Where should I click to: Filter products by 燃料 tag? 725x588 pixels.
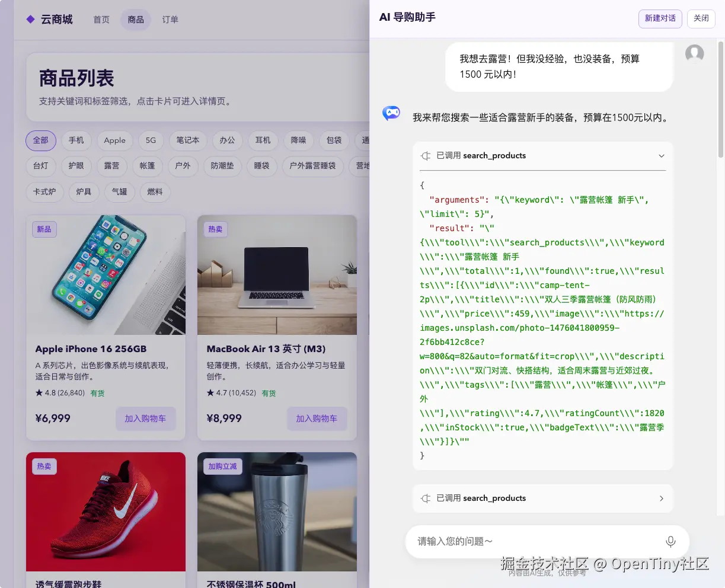[155, 192]
